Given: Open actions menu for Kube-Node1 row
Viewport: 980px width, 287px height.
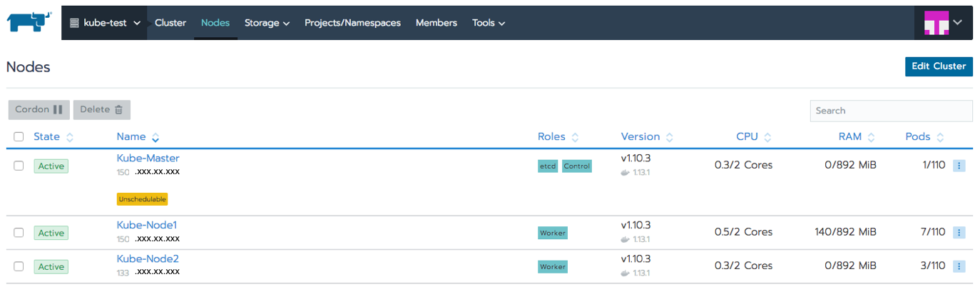Looking at the screenshot, I should pos(959,233).
